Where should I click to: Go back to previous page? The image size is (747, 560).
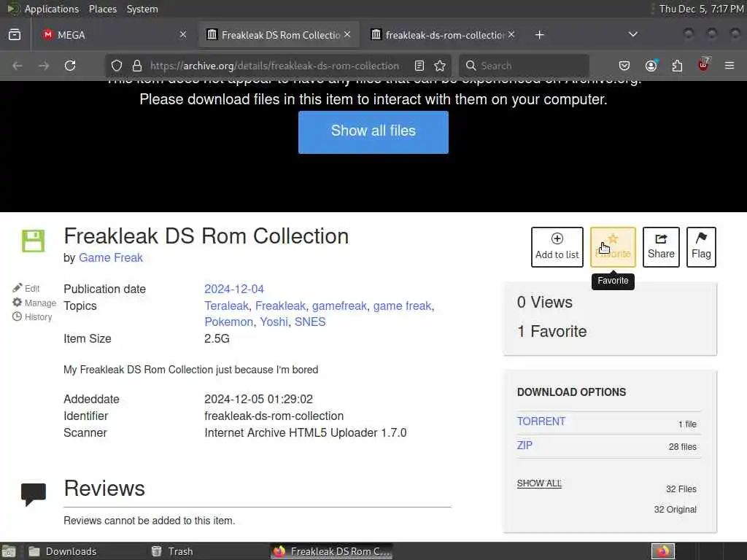18,66
